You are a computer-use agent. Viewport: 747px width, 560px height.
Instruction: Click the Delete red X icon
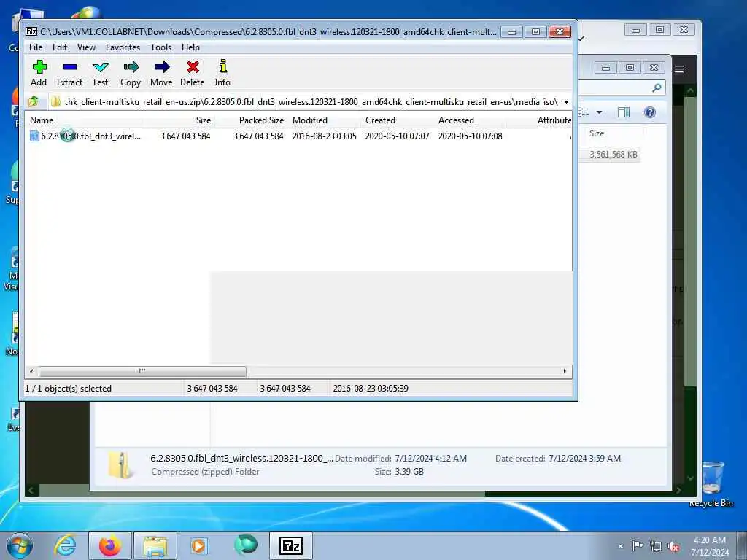pyautogui.click(x=193, y=66)
